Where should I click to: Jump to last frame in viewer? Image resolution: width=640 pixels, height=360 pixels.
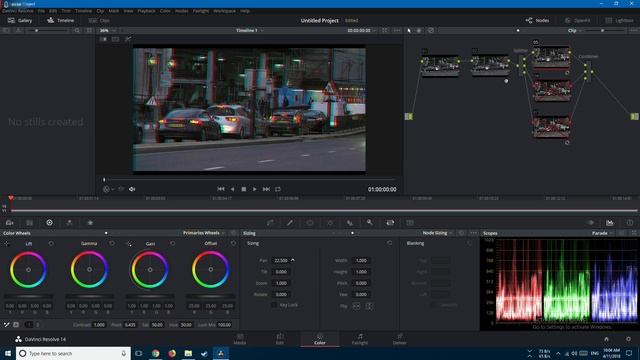(x=266, y=189)
